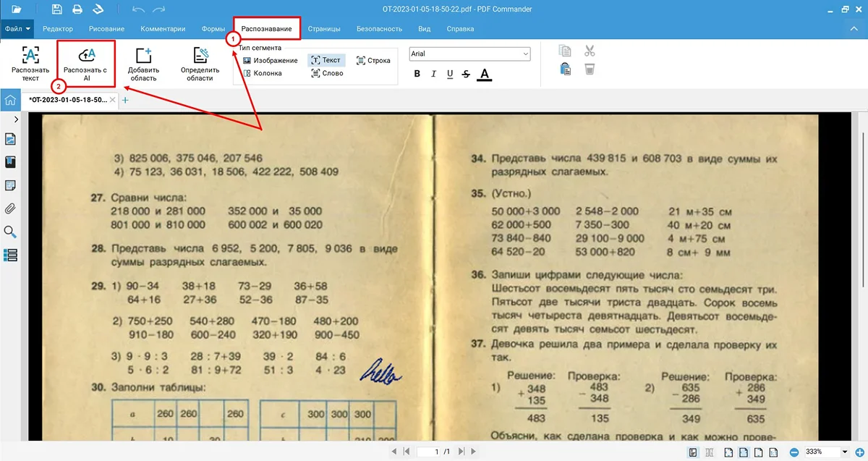Pick the font color underlined A
868x461 pixels.
point(484,74)
